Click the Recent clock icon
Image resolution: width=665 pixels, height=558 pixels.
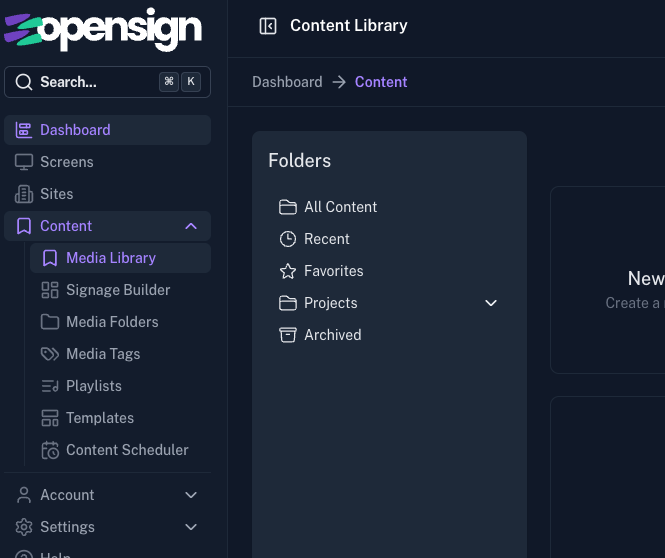pos(288,239)
